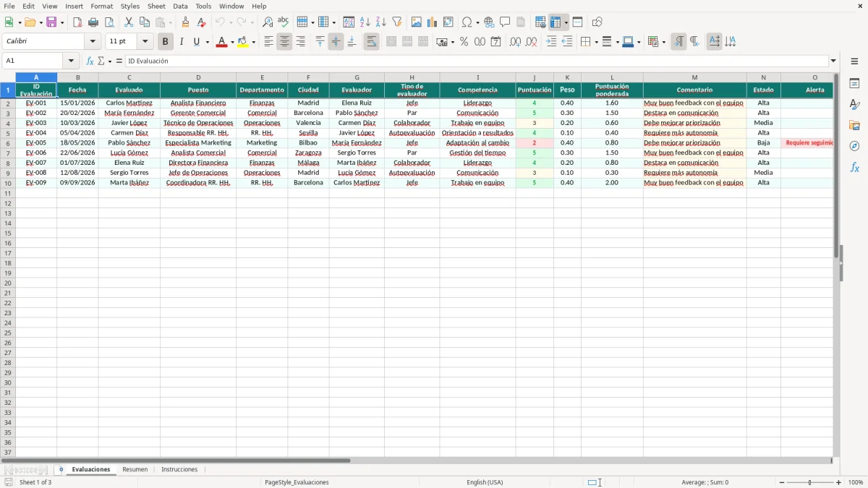The image size is (868, 488).
Task: Activate Clone Formatting paintbrush
Action: click(x=186, y=22)
